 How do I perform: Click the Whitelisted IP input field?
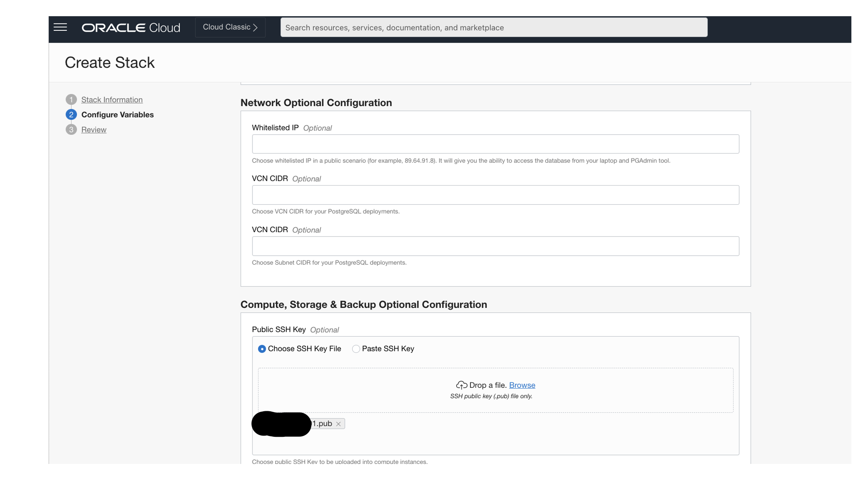(495, 144)
